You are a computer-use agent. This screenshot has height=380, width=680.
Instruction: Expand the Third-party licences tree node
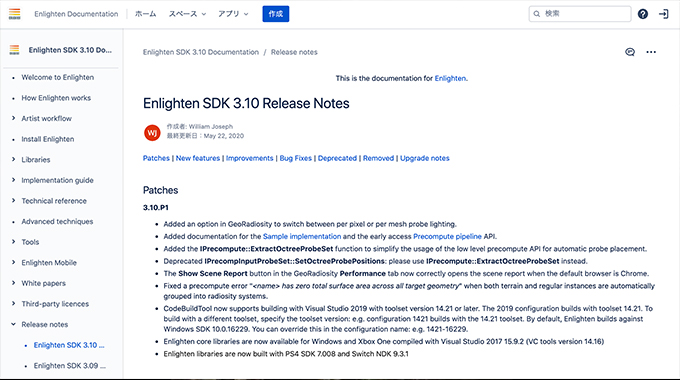pyautogui.click(x=13, y=303)
